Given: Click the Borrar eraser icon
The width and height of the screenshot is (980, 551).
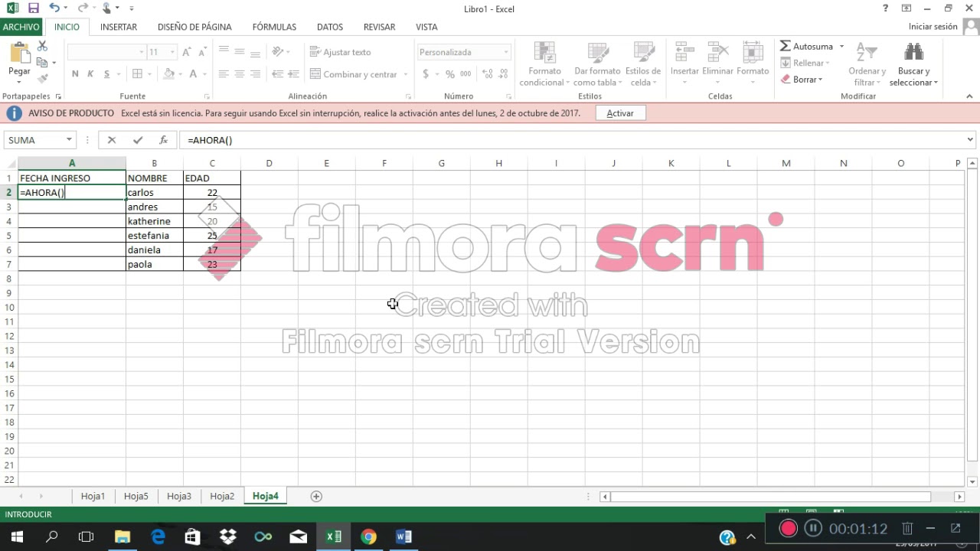Looking at the screenshot, I should tap(786, 79).
